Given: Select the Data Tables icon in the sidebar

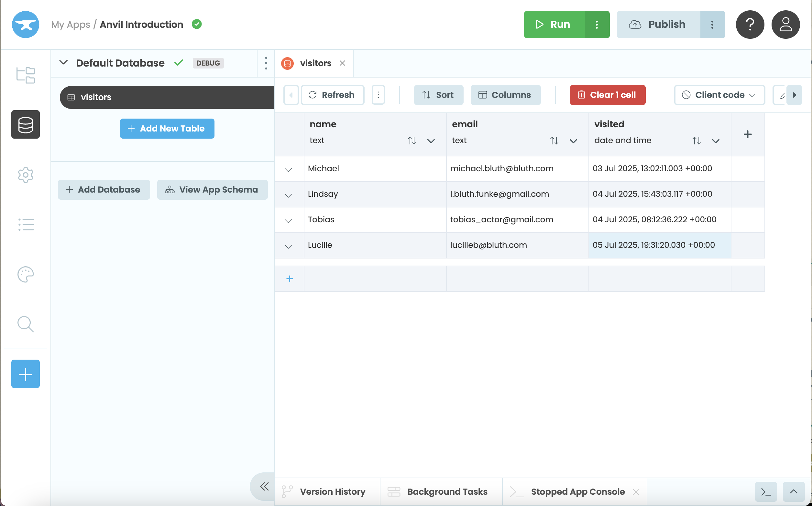Looking at the screenshot, I should pos(26,124).
